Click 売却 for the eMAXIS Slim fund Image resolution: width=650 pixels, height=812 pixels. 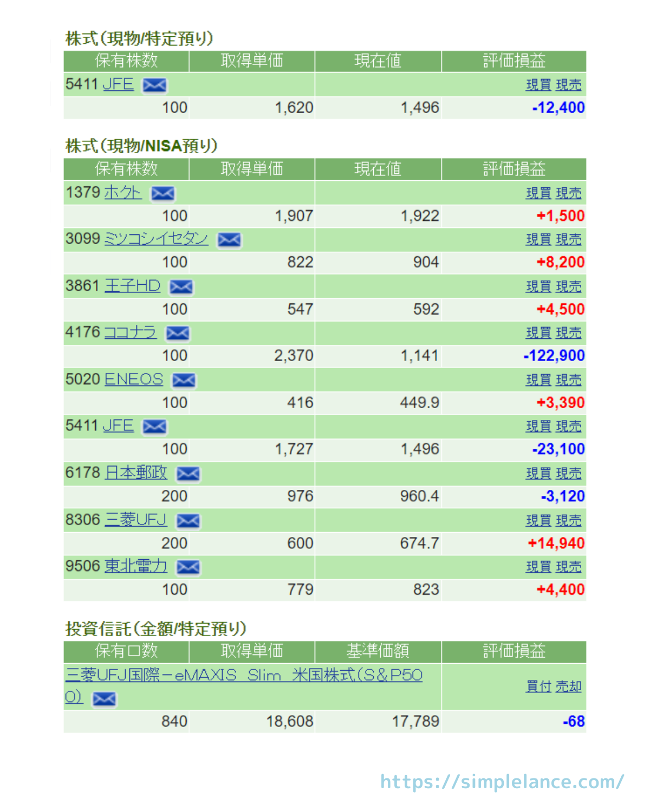pyautogui.click(x=568, y=686)
